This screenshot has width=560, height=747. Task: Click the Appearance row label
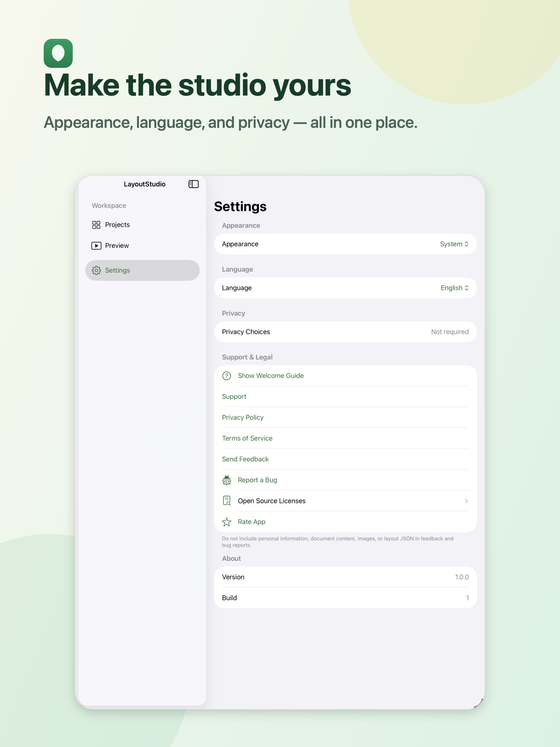(240, 244)
